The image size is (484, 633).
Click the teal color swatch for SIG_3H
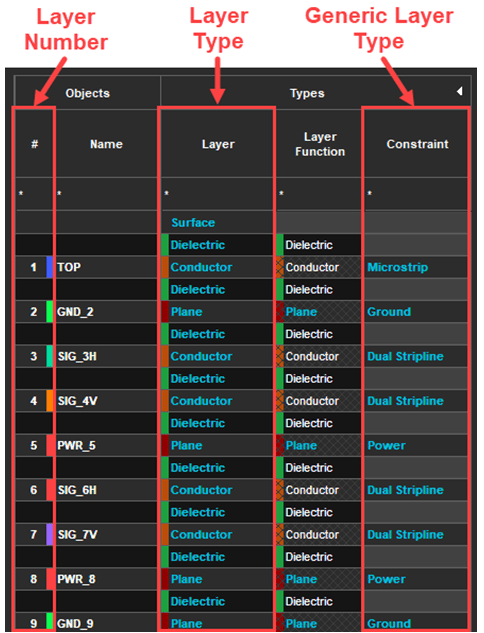tap(50, 356)
